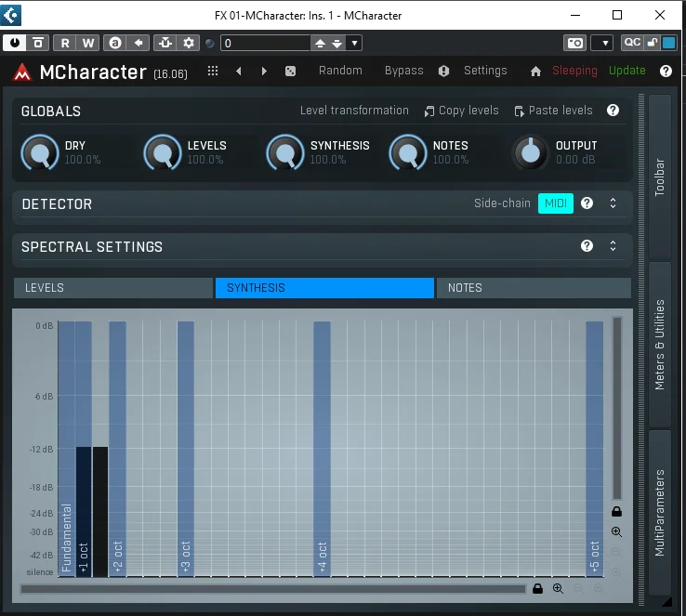Click the camera snapshot icon
The width and height of the screenshot is (686, 616).
(574, 43)
